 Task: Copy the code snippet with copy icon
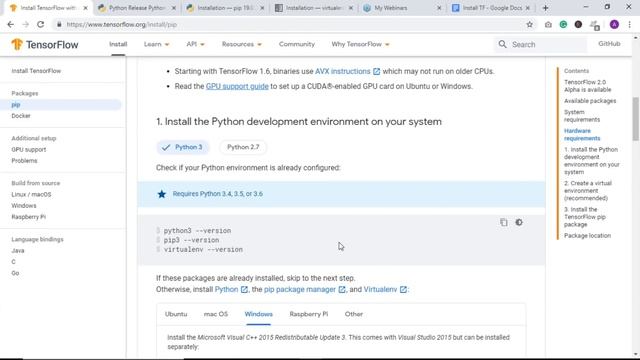point(504,222)
